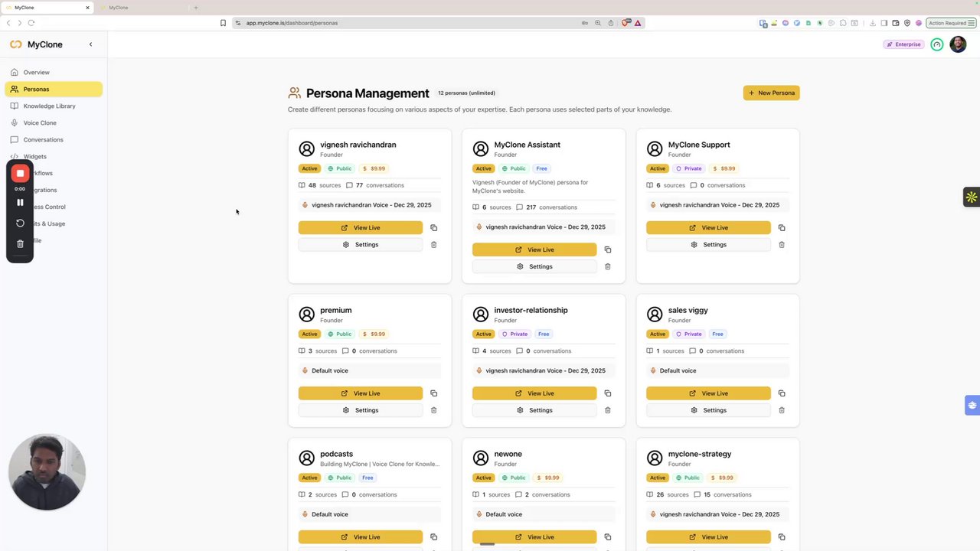
Task: Click the Enterprise plan badge
Action: pos(903,44)
